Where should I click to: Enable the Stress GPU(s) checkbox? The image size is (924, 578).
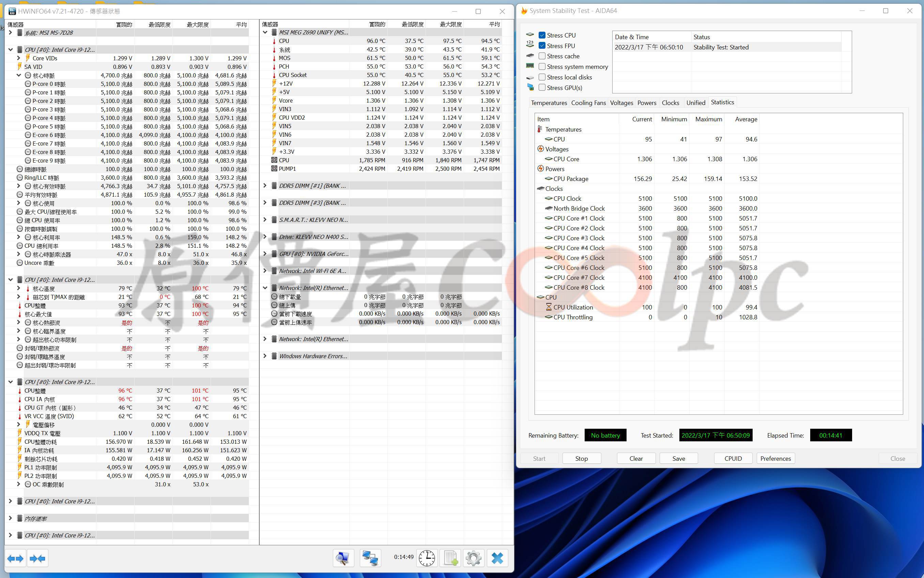(x=542, y=88)
